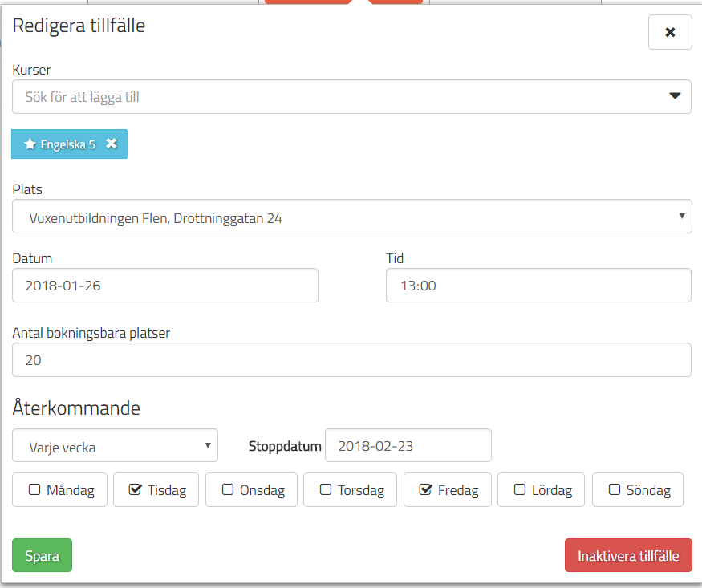
Task: Toggle the Söndag checkbox
Action: click(x=615, y=489)
